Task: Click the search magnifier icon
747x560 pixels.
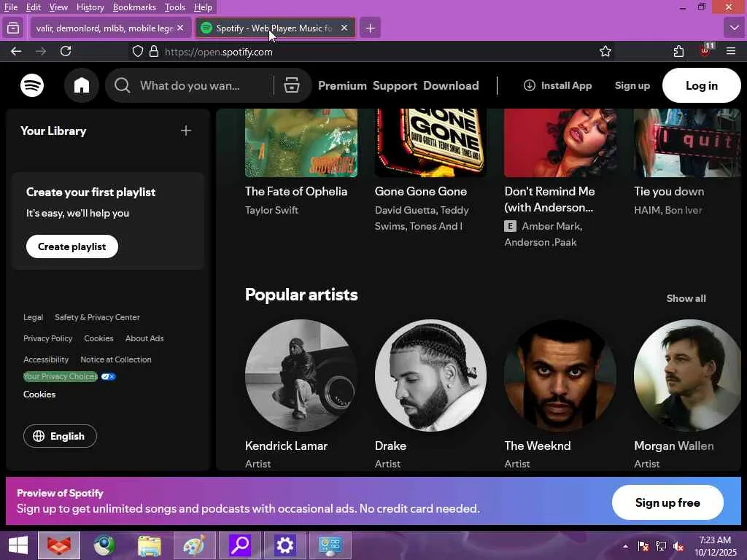Action: click(122, 86)
